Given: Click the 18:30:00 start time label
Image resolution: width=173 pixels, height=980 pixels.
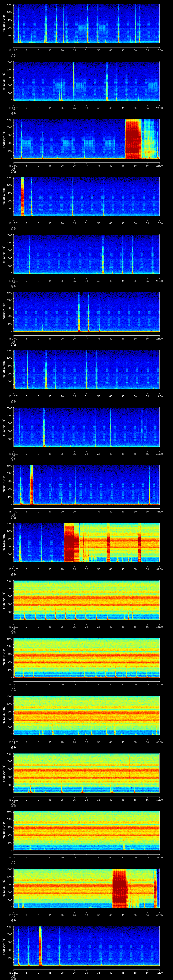Looking at the screenshot, I should tap(13, 511).
